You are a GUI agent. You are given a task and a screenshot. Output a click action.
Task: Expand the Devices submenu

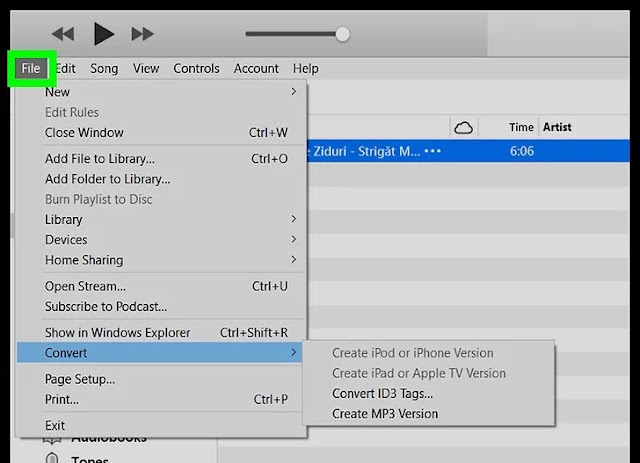coord(161,240)
